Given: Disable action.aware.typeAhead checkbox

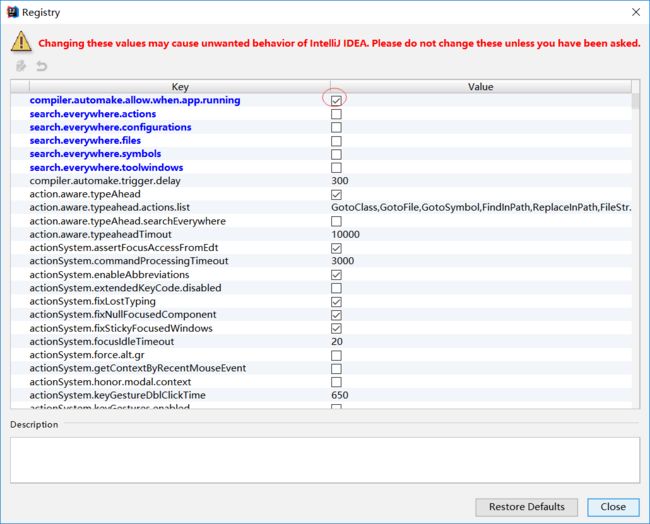Looking at the screenshot, I should click(x=336, y=194).
